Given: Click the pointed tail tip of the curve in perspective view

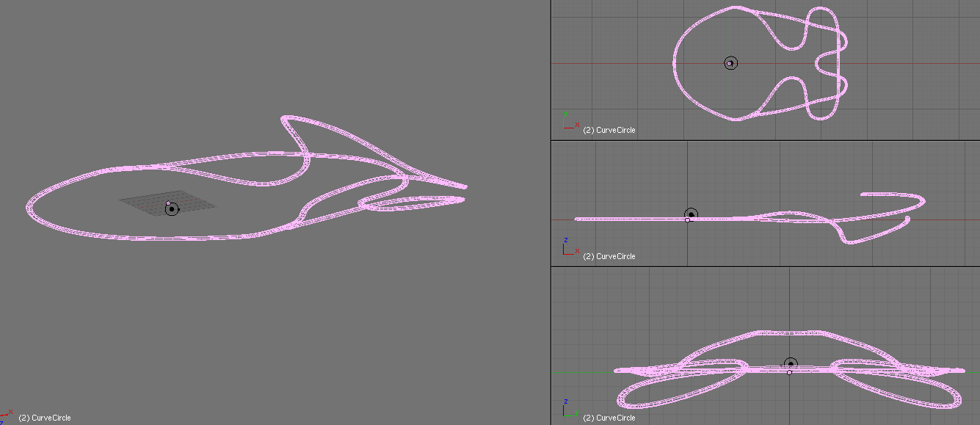Looking at the screenshot, I should (465, 187).
